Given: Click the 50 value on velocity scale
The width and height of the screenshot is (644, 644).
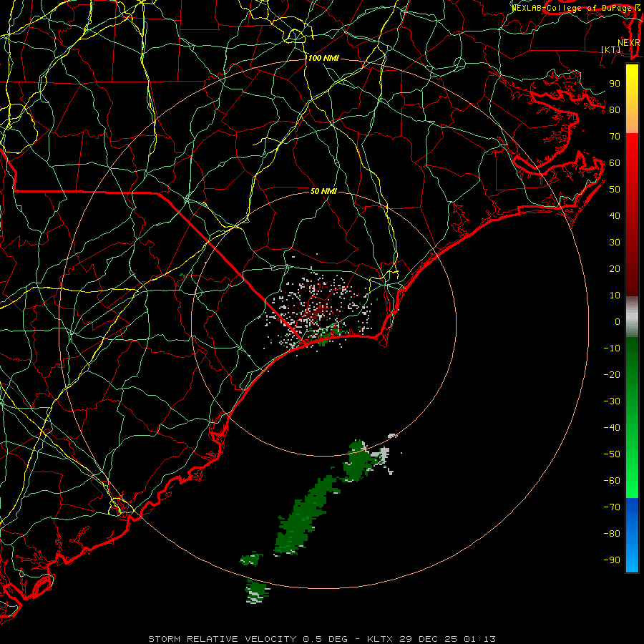Looking at the screenshot, I should click(x=615, y=190).
